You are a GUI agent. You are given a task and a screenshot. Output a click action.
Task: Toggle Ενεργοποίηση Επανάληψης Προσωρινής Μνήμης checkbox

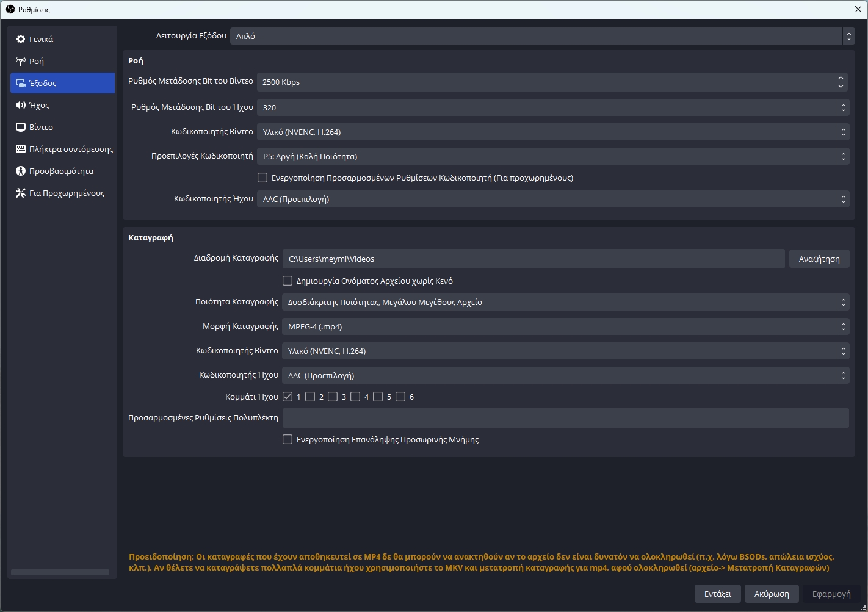[x=288, y=439]
